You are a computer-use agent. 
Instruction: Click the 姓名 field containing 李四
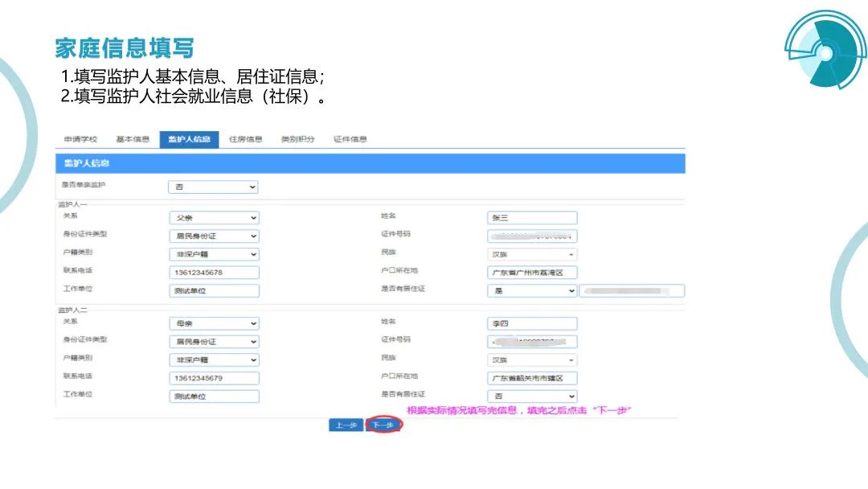point(532,323)
